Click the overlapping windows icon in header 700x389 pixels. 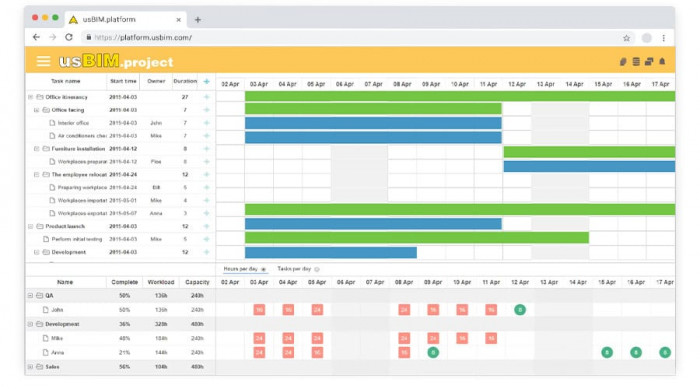point(649,62)
